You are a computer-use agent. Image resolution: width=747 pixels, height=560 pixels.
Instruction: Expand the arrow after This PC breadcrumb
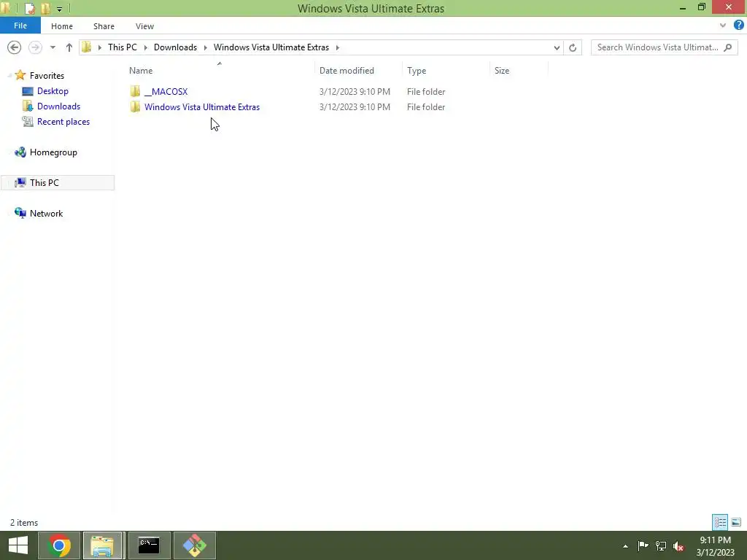146,47
